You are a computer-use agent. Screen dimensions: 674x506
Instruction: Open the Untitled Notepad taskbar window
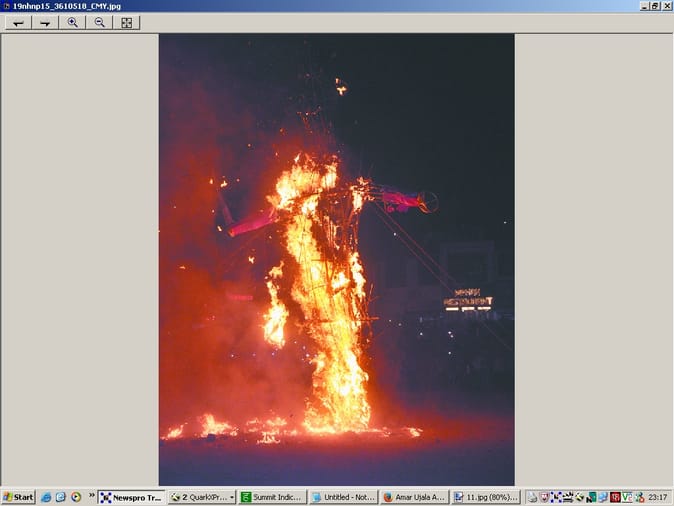click(x=343, y=497)
